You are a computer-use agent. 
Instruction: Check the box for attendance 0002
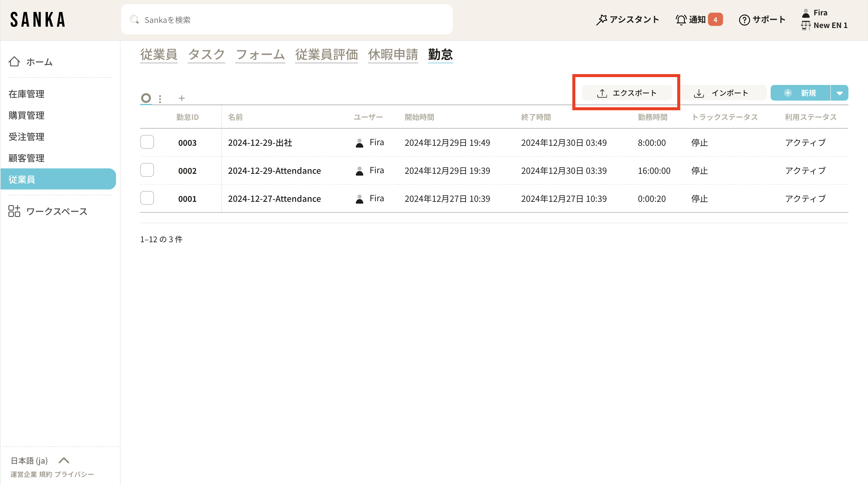[147, 170]
